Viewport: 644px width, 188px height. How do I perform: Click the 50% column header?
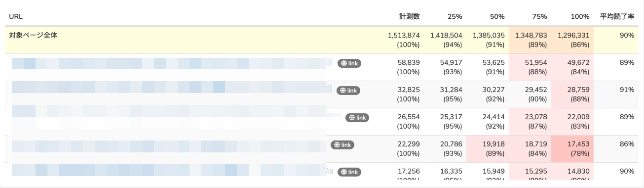[497, 16]
